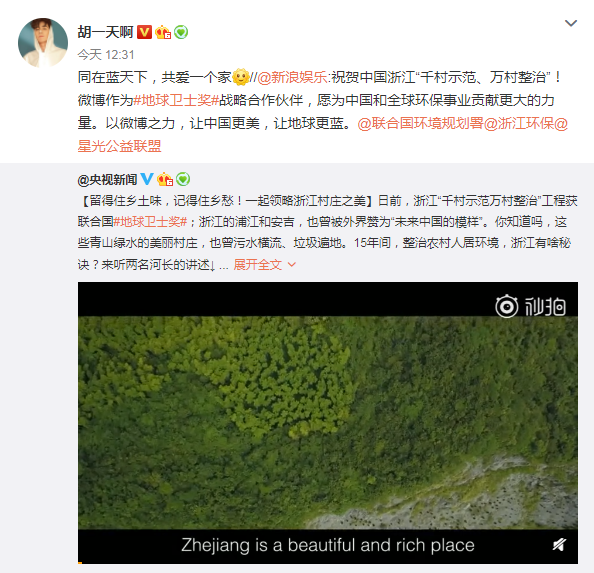Click green heart badge next to 央视新闻
This screenshot has height=573, width=594.
coord(183,179)
